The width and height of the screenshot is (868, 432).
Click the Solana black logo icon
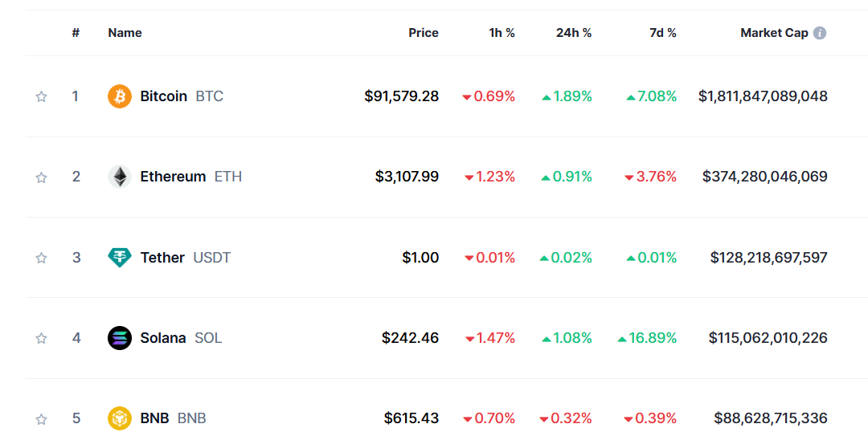click(120, 338)
